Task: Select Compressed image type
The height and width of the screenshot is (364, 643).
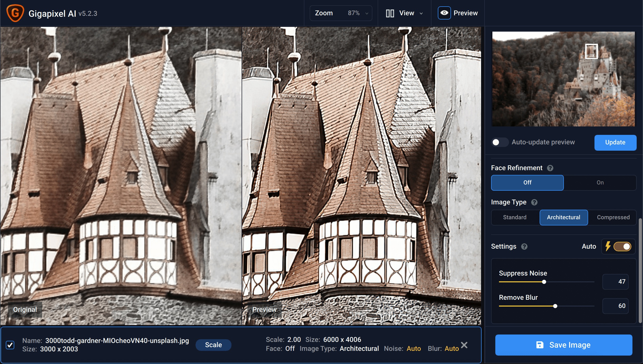Action: [613, 218]
